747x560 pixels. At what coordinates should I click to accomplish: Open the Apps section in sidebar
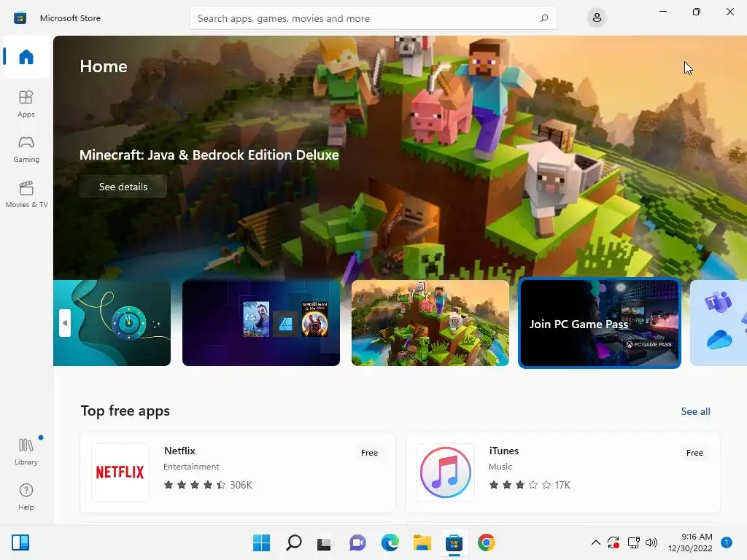click(x=26, y=104)
